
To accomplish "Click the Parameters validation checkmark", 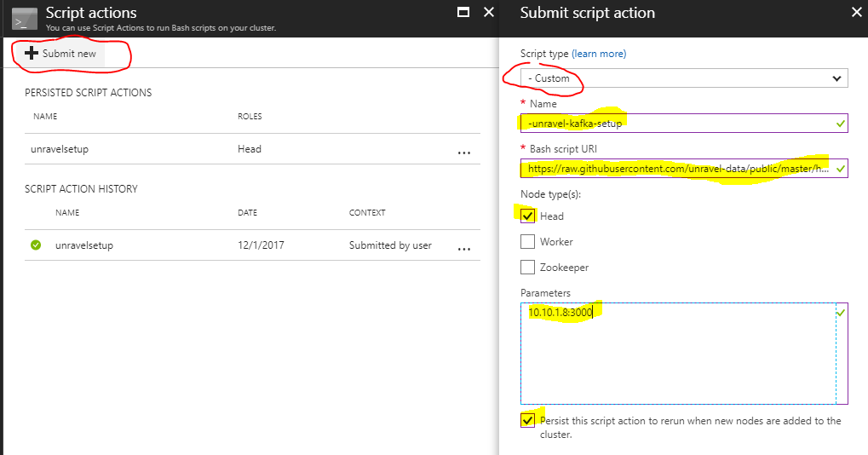I will click(841, 313).
